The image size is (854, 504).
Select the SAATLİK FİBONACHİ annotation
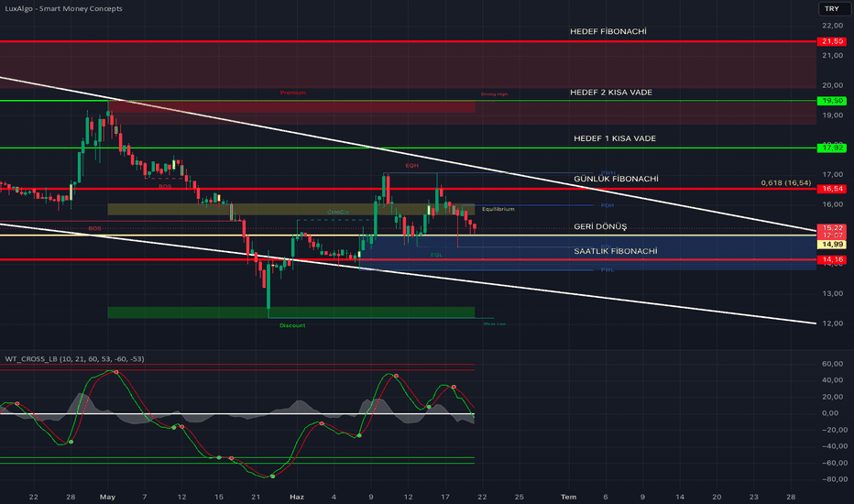[616, 251]
